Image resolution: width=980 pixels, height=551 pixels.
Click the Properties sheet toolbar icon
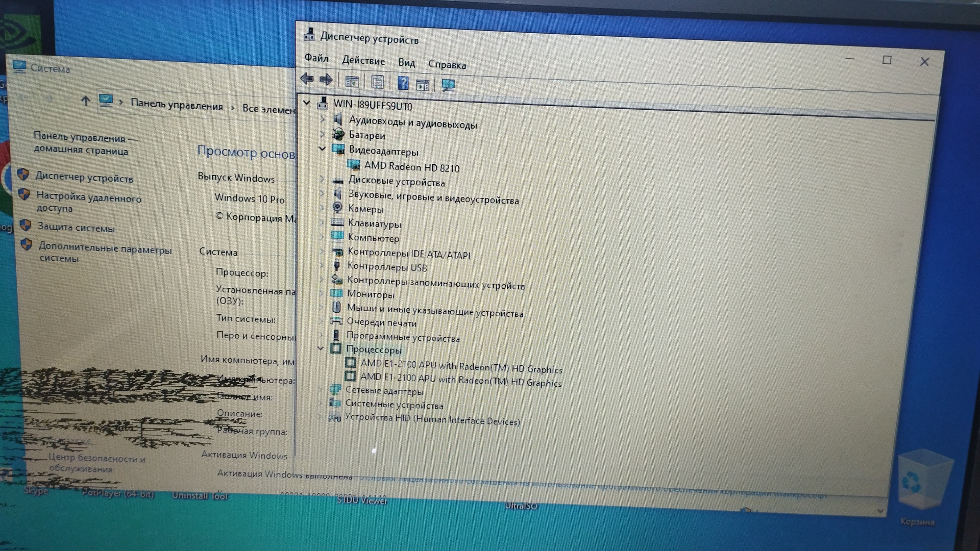[378, 82]
